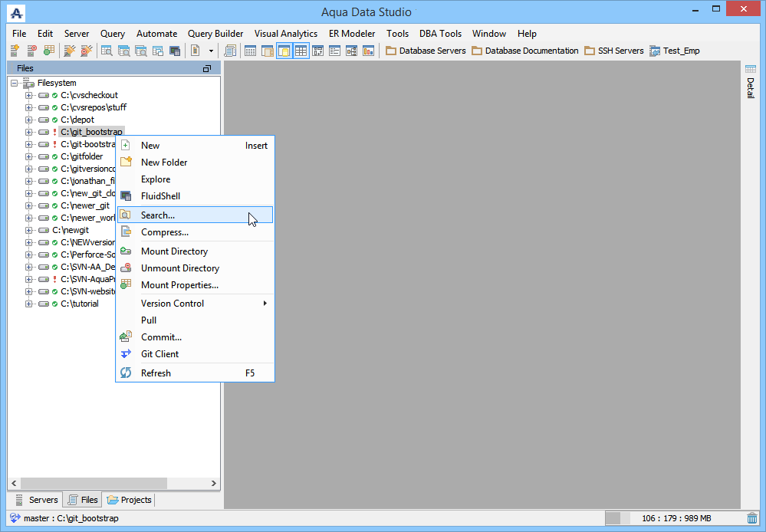Click the new document page toolbar icon
This screenshot has width=766, height=532.
tap(195, 51)
